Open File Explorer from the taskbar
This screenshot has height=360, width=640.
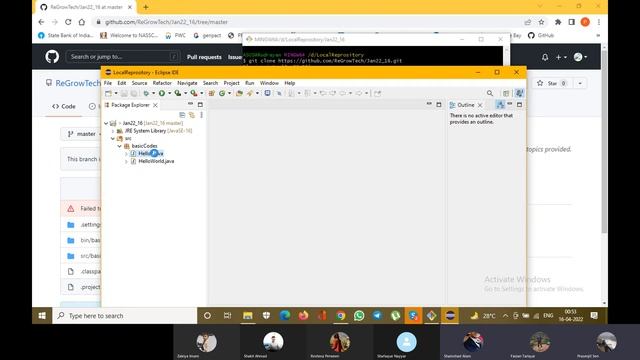[x=248, y=316]
